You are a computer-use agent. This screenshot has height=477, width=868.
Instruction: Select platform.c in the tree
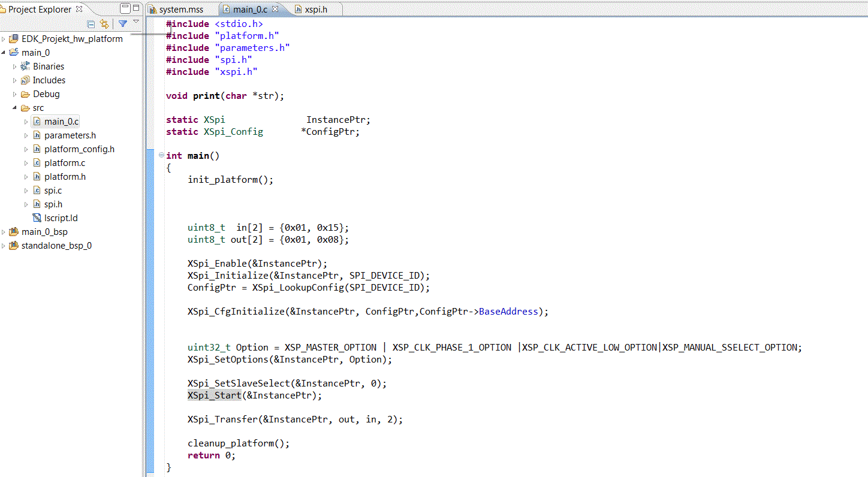click(65, 163)
